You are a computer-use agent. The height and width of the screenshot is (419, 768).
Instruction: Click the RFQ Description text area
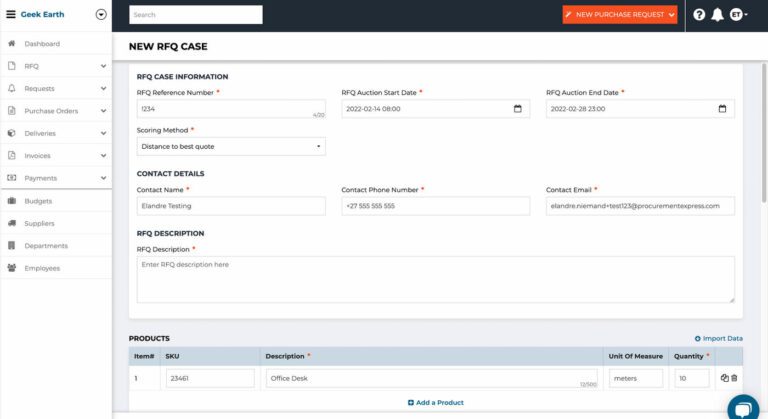coord(435,279)
